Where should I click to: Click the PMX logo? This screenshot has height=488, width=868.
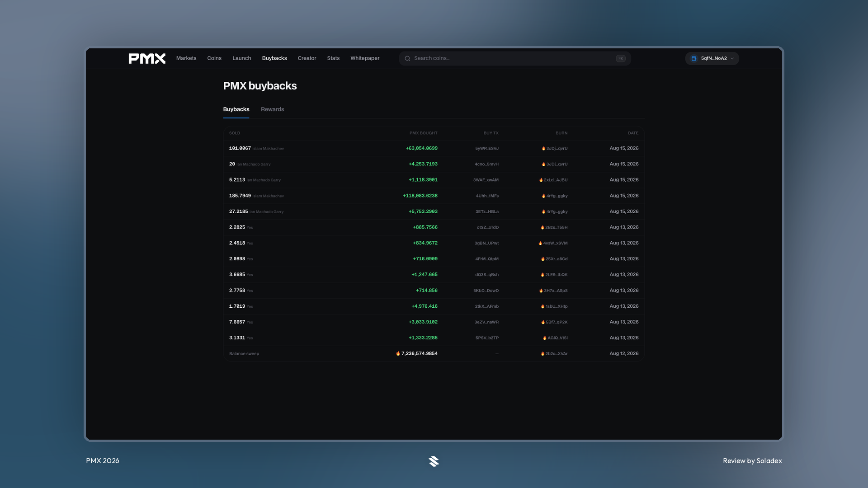[x=147, y=58]
